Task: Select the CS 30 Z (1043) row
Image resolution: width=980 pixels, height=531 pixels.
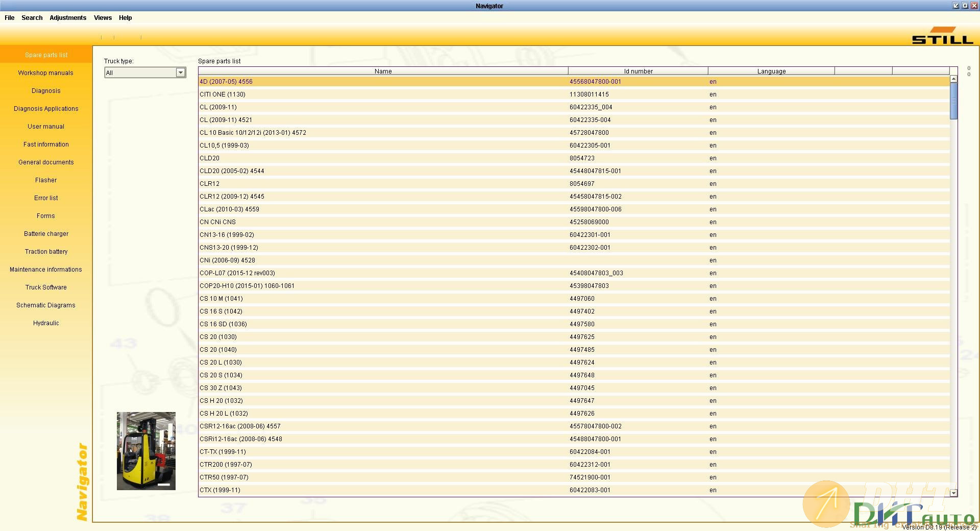Action: point(574,388)
